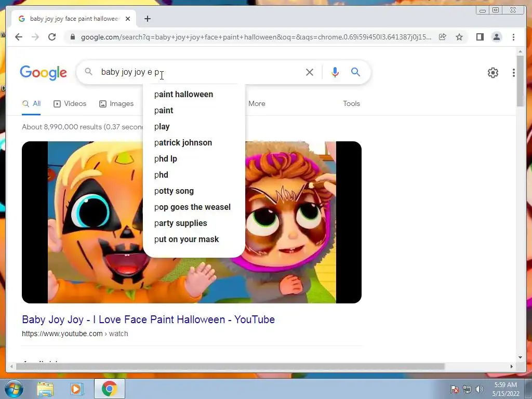Viewport: 532px width, 399px height.
Task: Open a new browser tab
Action: point(147,19)
